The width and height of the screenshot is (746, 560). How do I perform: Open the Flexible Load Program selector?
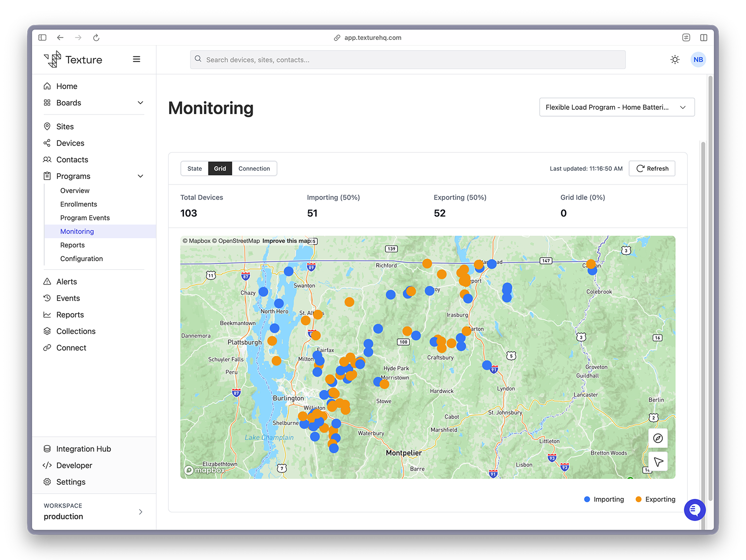pyautogui.click(x=616, y=107)
